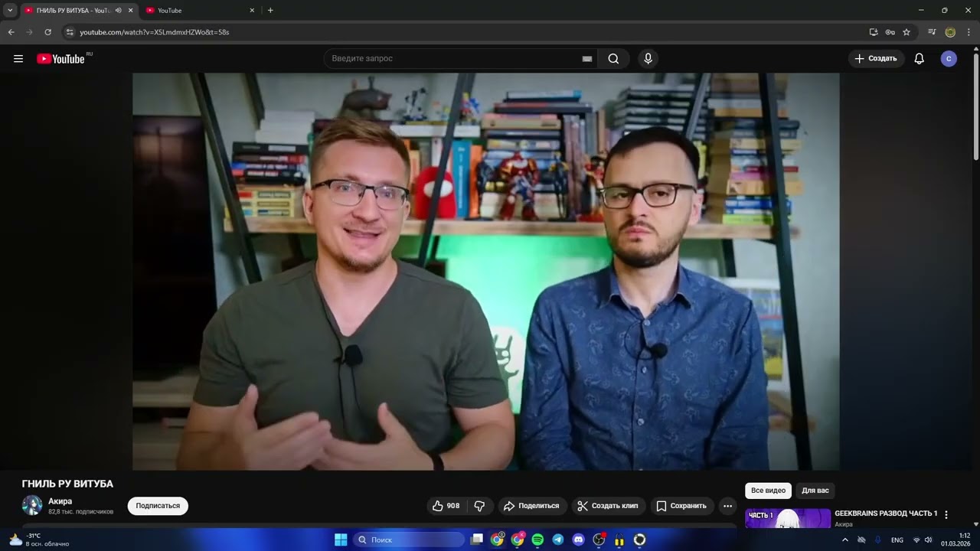Open the Акира channel name link
This screenshot has width=980, height=551.
click(x=60, y=501)
